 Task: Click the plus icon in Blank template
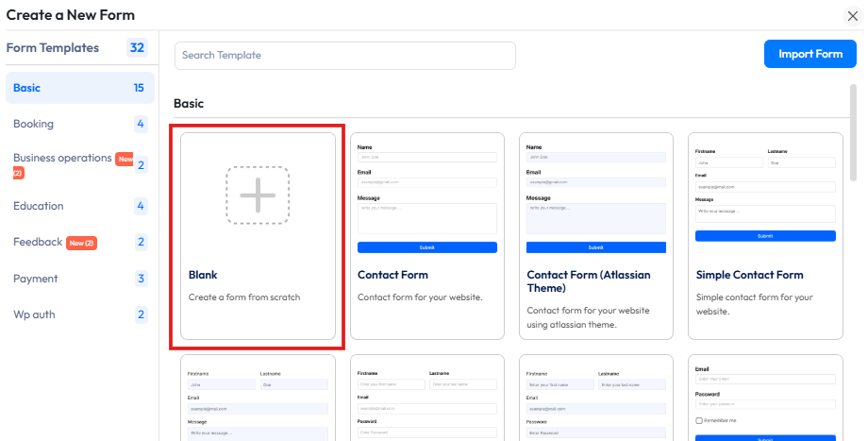(257, 195)
